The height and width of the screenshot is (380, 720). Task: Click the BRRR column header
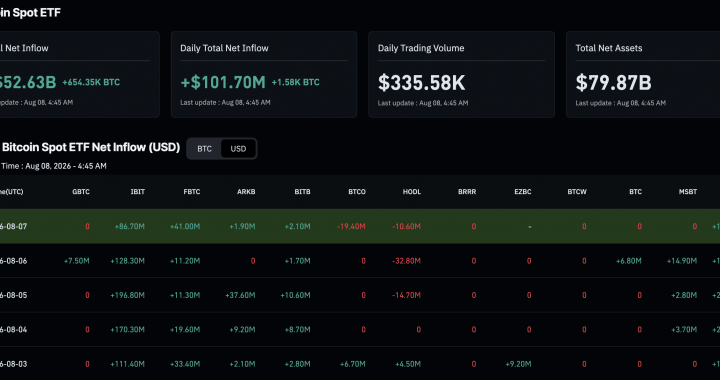pos(467,192)
